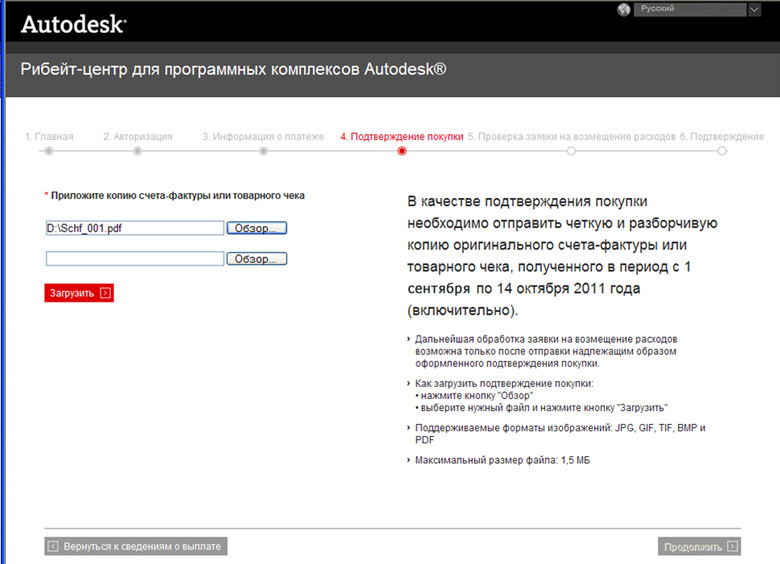Click back arrow icon on Вернуться button
The image size is (780, 564).
coord(53,546)
